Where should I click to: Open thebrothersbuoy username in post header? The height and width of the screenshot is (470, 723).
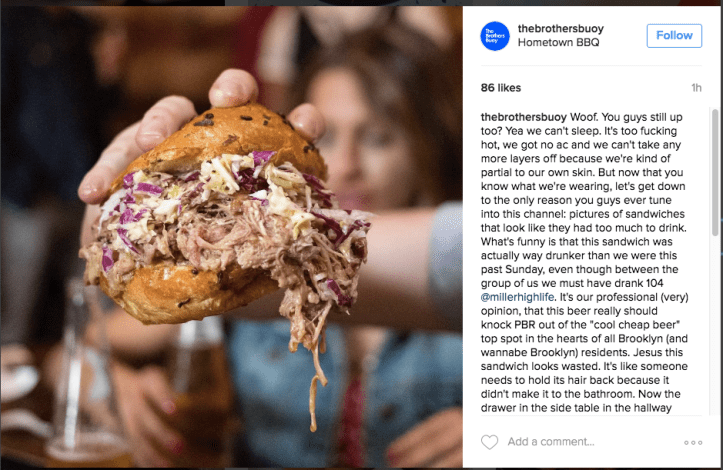561,29
